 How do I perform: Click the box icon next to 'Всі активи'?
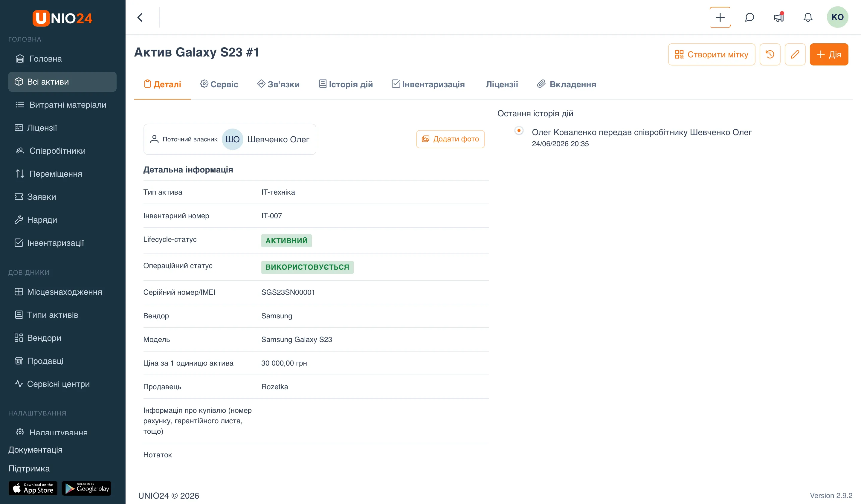pos(19,82)
